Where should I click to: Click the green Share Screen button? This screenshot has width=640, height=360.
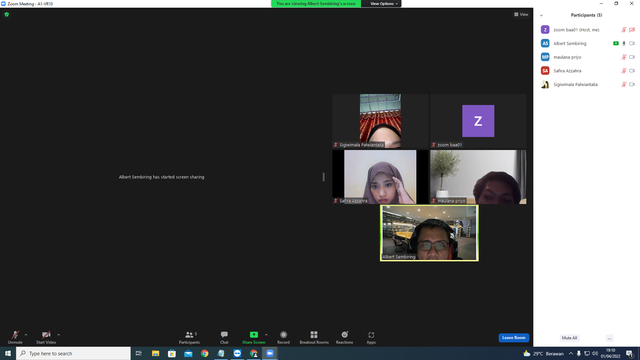click(253, 337)
